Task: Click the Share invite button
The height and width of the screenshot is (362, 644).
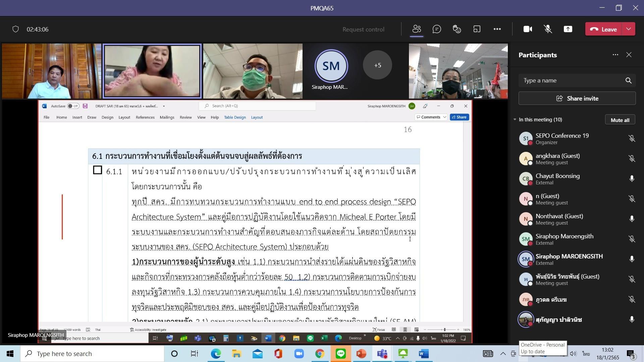Action: point(577,99)
